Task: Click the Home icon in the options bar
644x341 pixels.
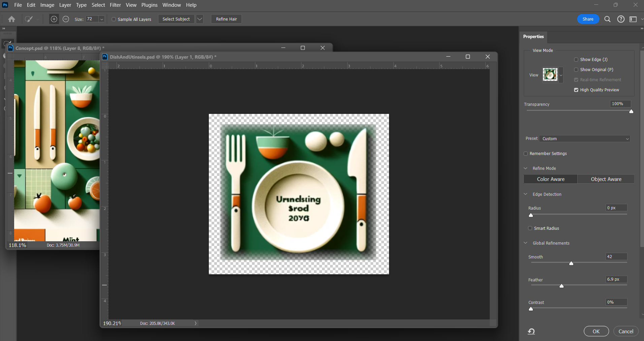Action: (x=11, y=19)
